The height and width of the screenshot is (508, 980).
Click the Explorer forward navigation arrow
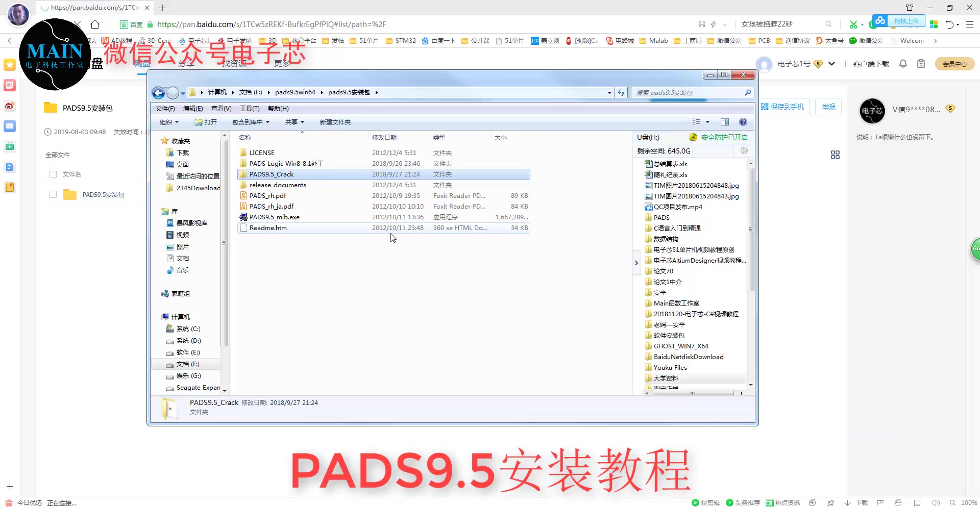pyautogui.click(x=173, y=93)
